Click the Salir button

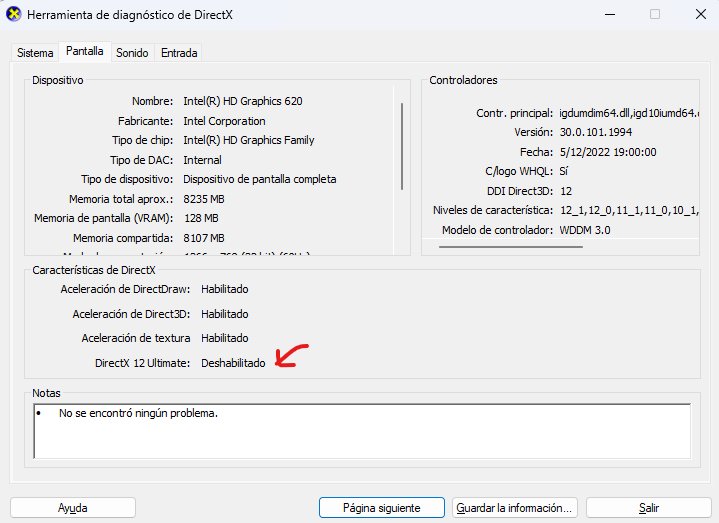click(x=648, y=508)
